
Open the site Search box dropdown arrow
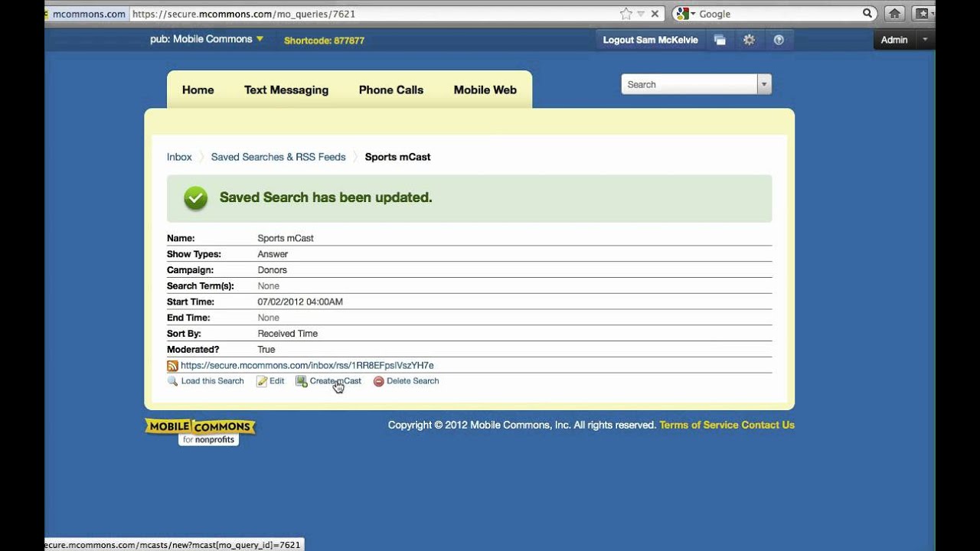[764, 84]
